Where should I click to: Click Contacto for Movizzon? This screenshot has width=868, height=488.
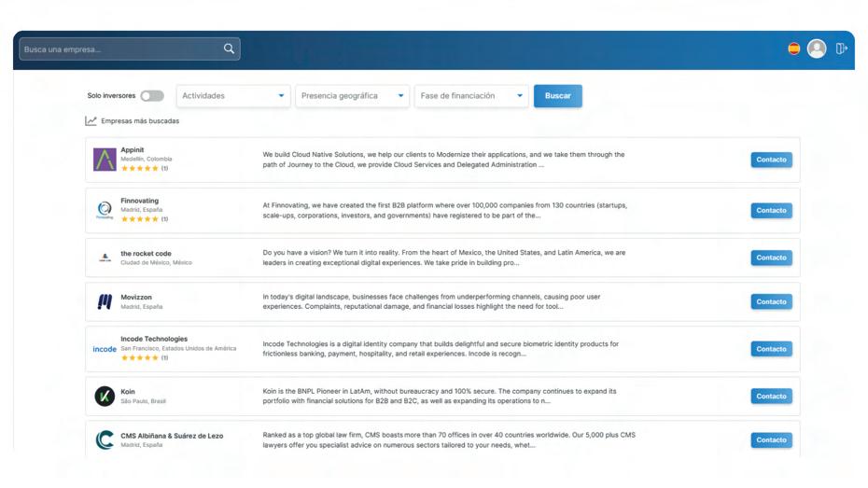[x=771, y=301]
